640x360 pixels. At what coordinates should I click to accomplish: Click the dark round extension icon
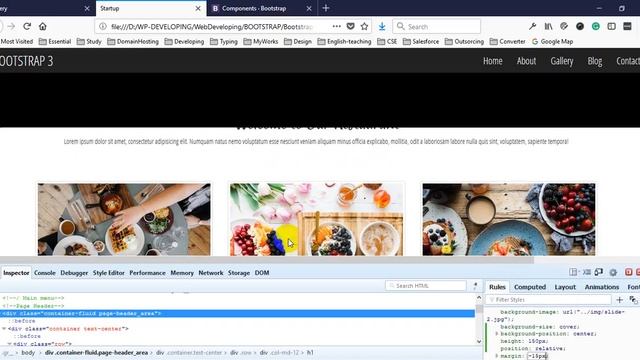pyautogui.click(x=580, y=27)
